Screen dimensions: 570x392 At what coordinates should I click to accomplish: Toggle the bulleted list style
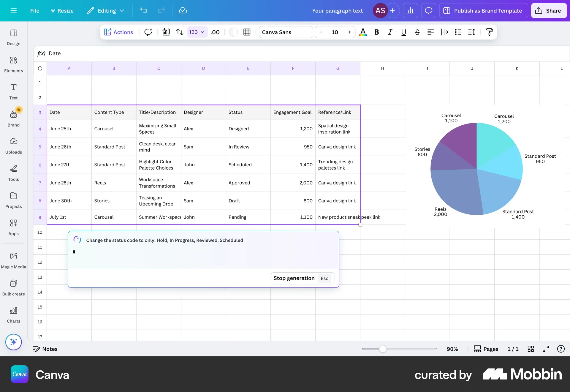pos(458,32)
